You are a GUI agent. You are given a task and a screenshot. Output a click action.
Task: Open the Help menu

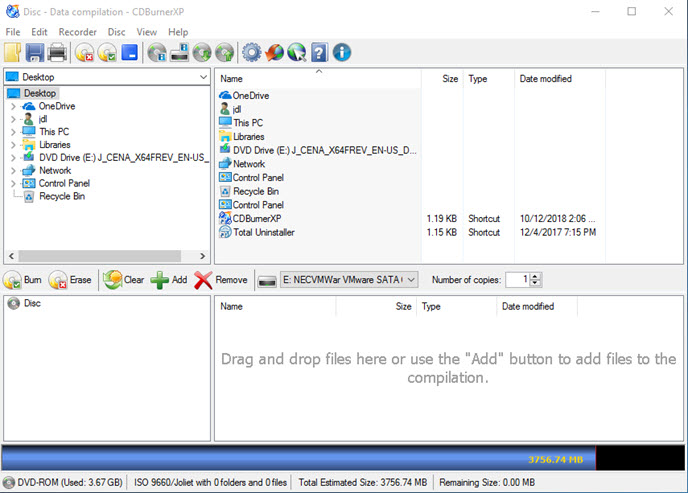click(178, 32)
